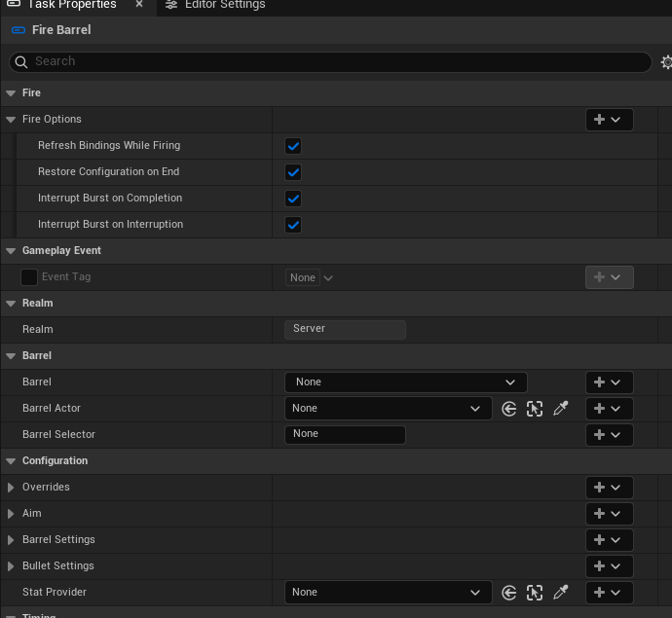Open Stat Provider None dropdown
The image size is (672, 618).
tap(388, 593)
